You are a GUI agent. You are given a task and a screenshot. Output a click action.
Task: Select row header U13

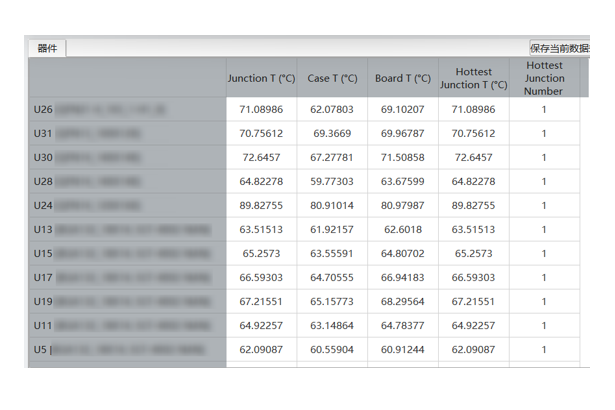(x=127, y=229)
